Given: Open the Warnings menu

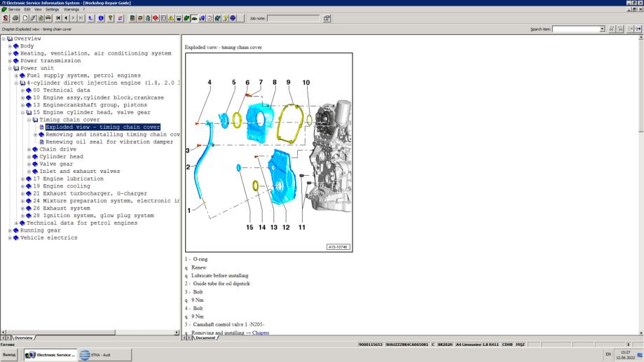Looking at the screenshot, I should (72, 8).
